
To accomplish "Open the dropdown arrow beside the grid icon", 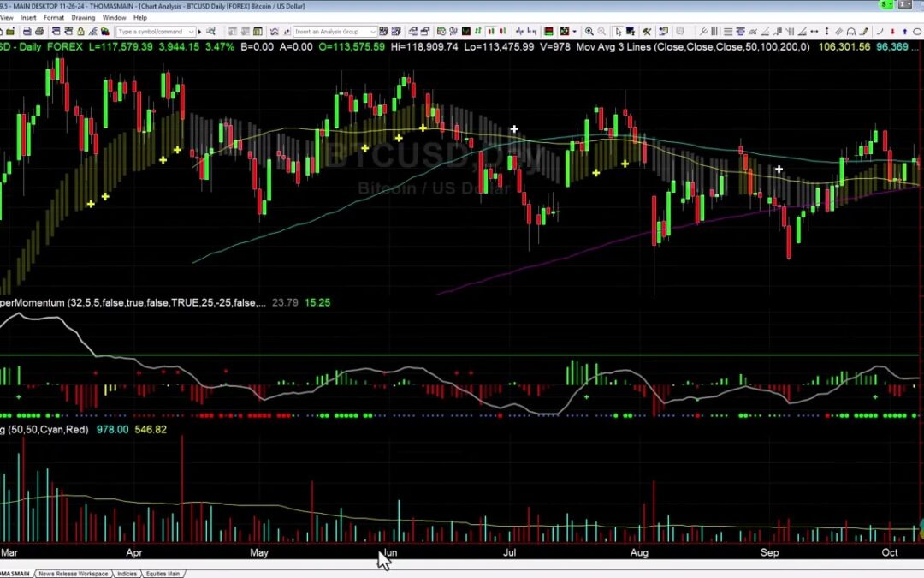I will (x=574, y=32).
